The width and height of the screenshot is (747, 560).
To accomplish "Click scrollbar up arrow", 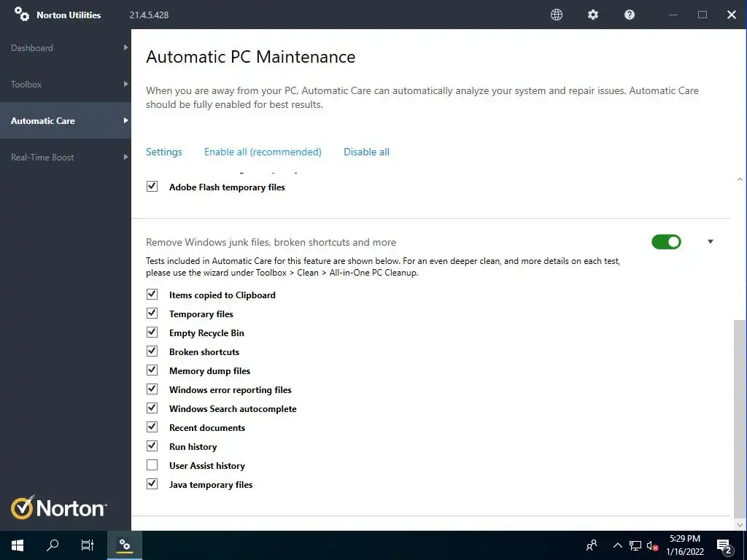I will (740, 179).
